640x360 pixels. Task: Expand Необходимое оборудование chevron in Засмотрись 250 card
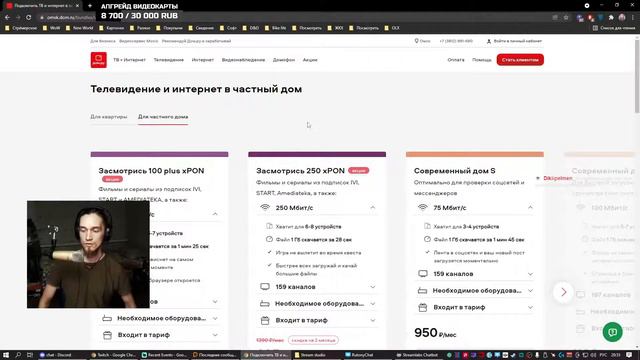[372, 304]
